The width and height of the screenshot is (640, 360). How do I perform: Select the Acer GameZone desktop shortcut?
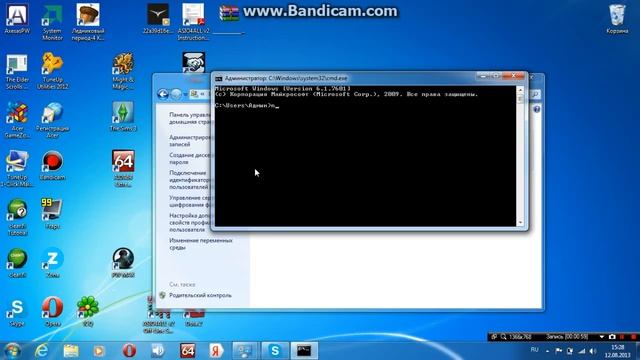(x=17, y=120)
